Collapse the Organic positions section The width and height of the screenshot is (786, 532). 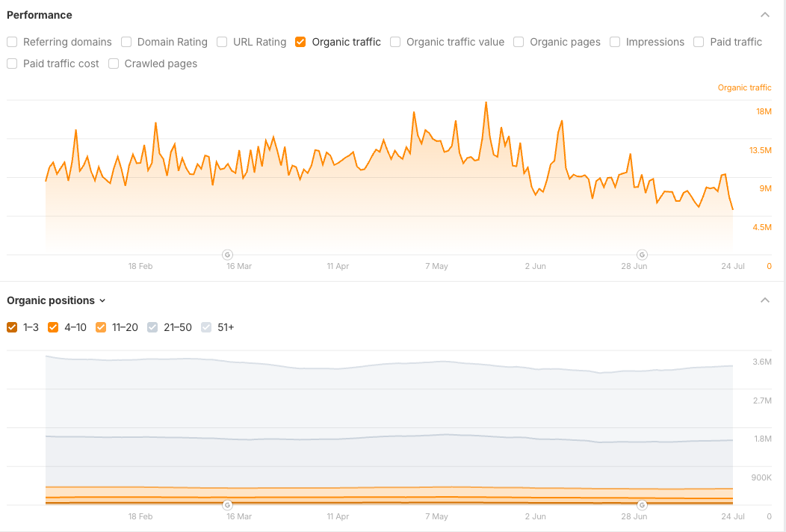(764, 300)
